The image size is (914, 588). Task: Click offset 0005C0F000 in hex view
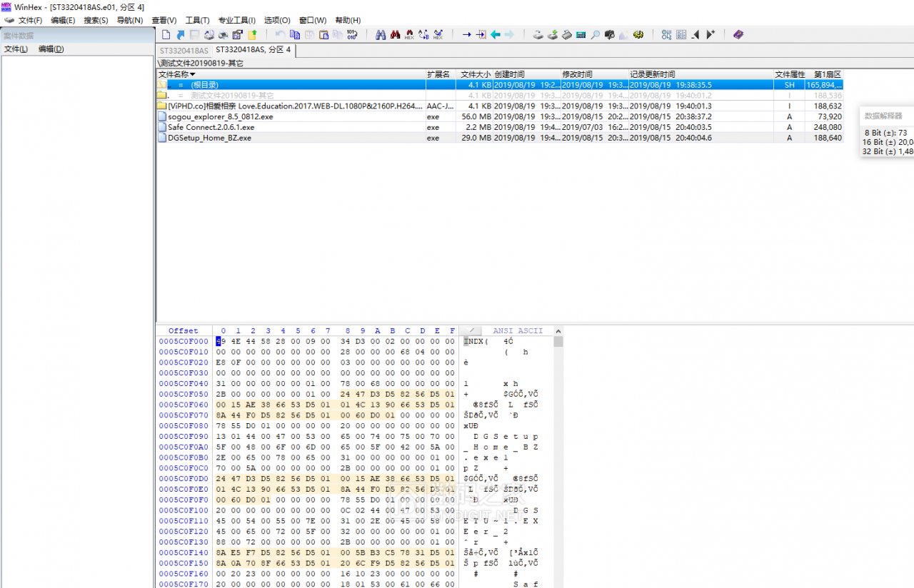[184, 341]
